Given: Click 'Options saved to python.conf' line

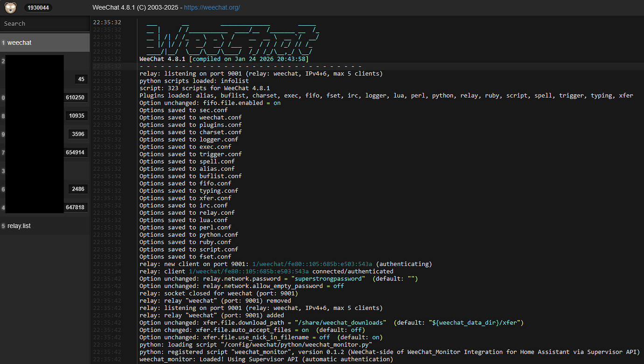Looking at the screenshot, I should (x=189, y=235).
